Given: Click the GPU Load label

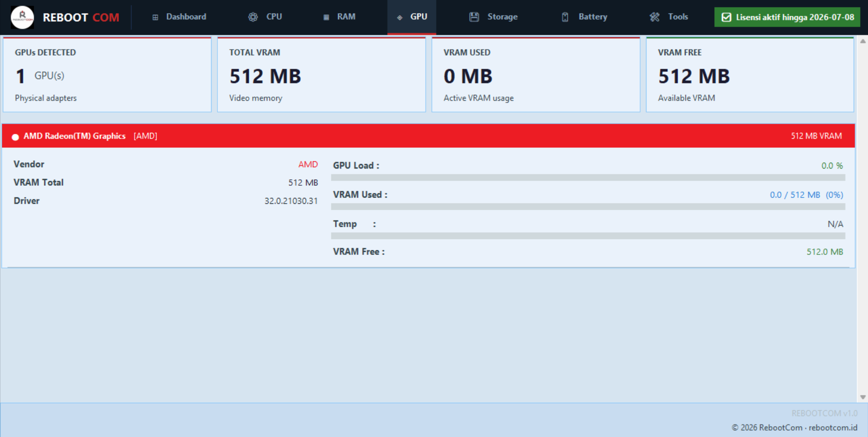Looking at the screenshot, I should click(356, 165).
